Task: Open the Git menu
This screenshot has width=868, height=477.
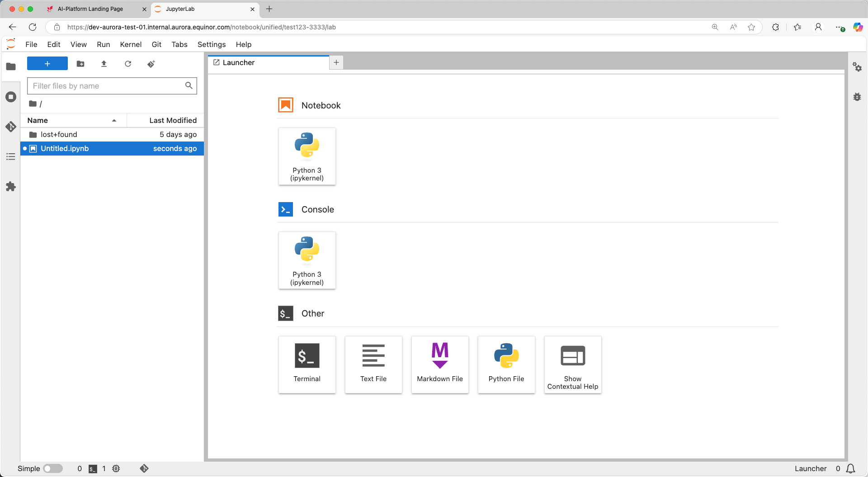Action: [x=156, y=44]
